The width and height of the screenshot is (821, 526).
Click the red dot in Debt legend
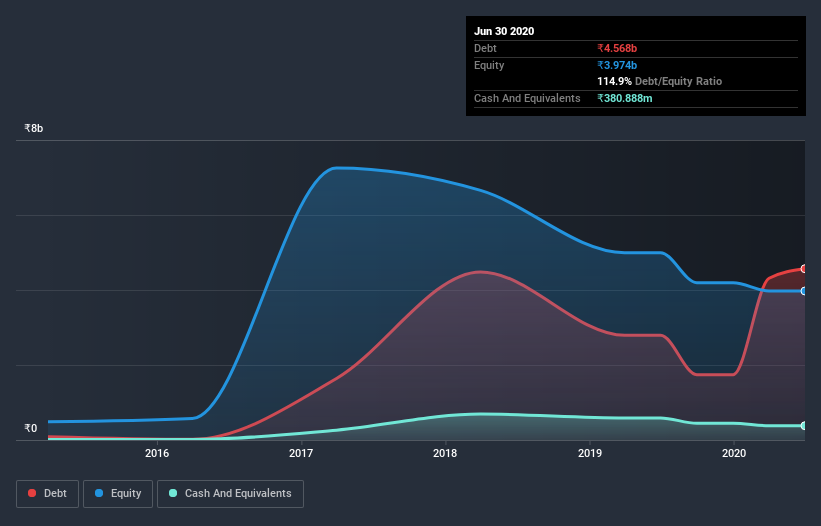[x=32, y=493]
